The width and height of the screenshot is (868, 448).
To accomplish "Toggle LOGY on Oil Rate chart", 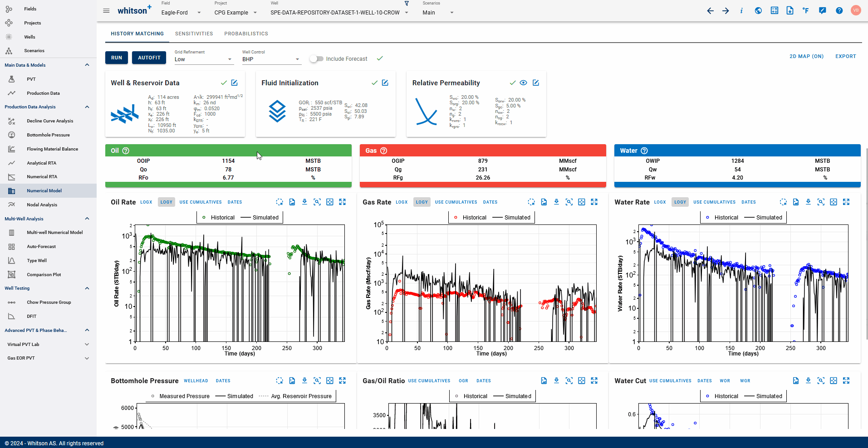I will coord(167,202).
